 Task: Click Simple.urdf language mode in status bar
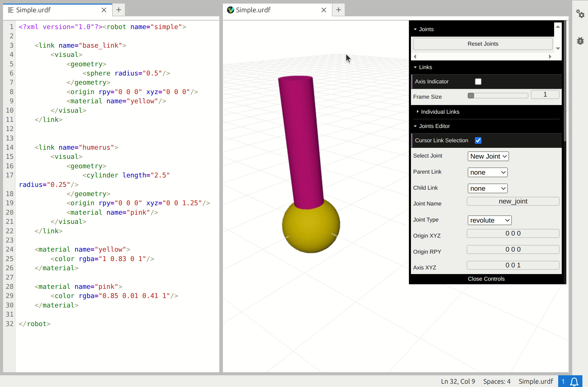coord(536,381)
